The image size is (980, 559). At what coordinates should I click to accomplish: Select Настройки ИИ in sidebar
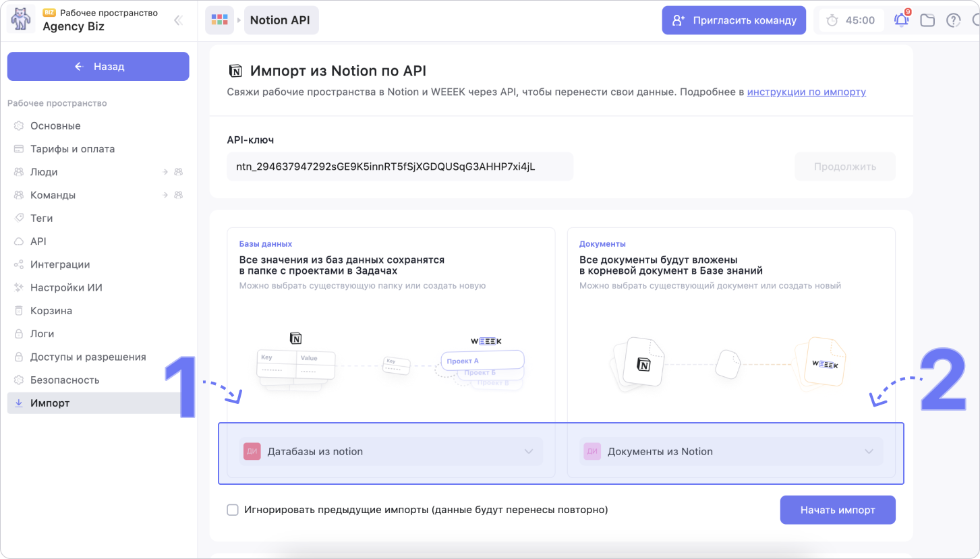(66, 287)
